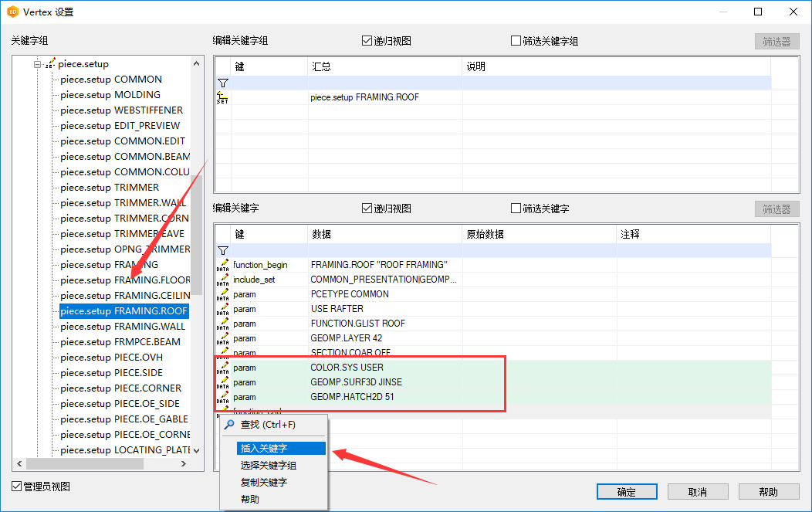Screen dimensions: 812x512
Task: Collapse the piece.setup tree root node
Action: (37, 64)
